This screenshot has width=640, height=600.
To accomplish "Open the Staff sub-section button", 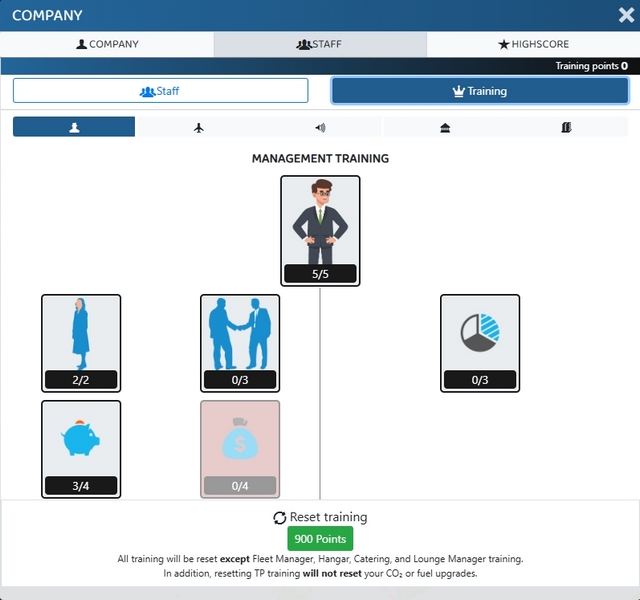I will click(160, 91).
